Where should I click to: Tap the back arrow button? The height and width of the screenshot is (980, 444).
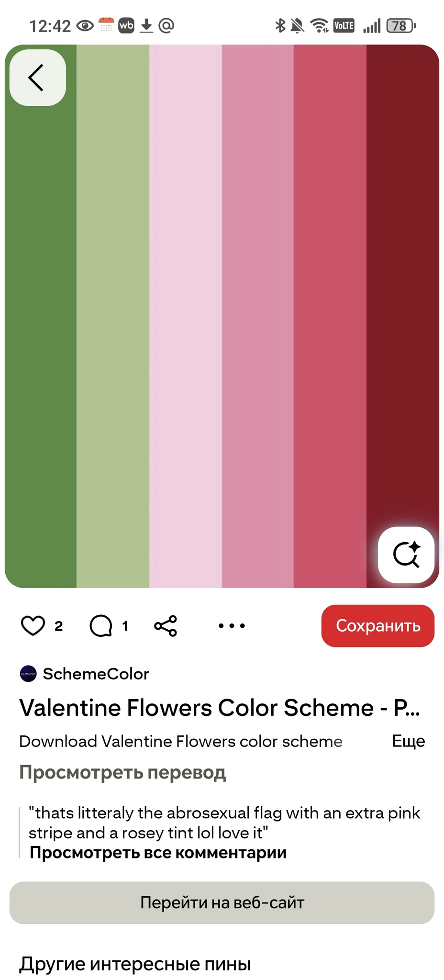pos(38,78)
